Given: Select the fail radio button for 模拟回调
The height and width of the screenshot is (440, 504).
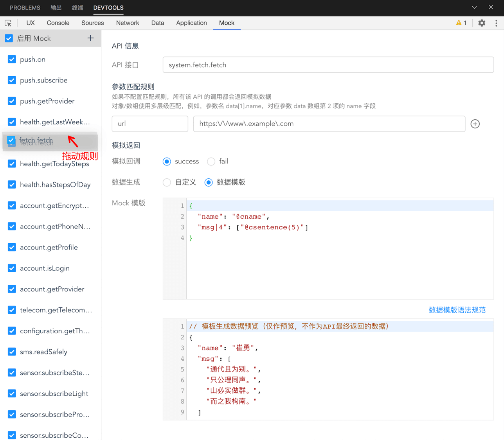Looking at the screenshot, I should tap(211, 161).
